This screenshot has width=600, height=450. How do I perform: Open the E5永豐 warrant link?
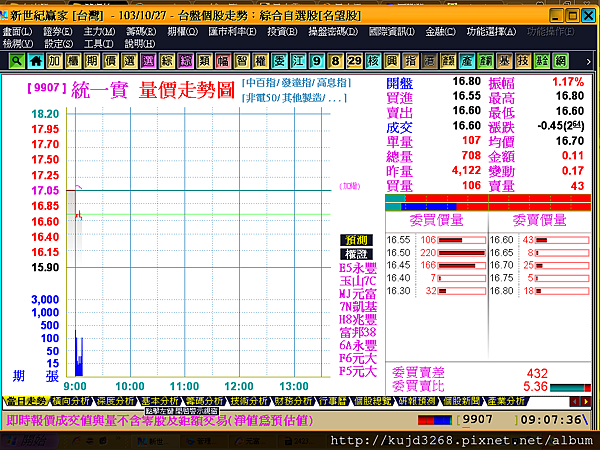point(358,267)
